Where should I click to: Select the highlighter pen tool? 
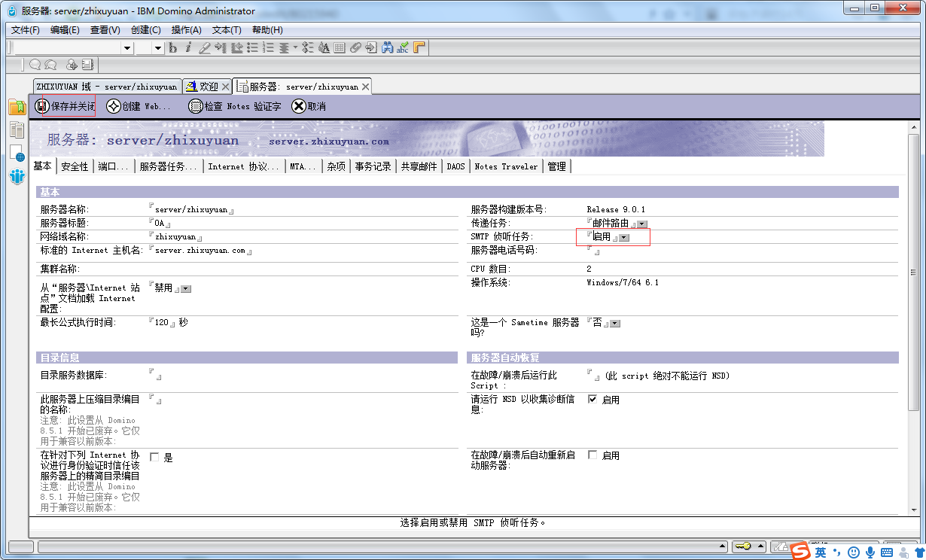[x=204, y=47]
